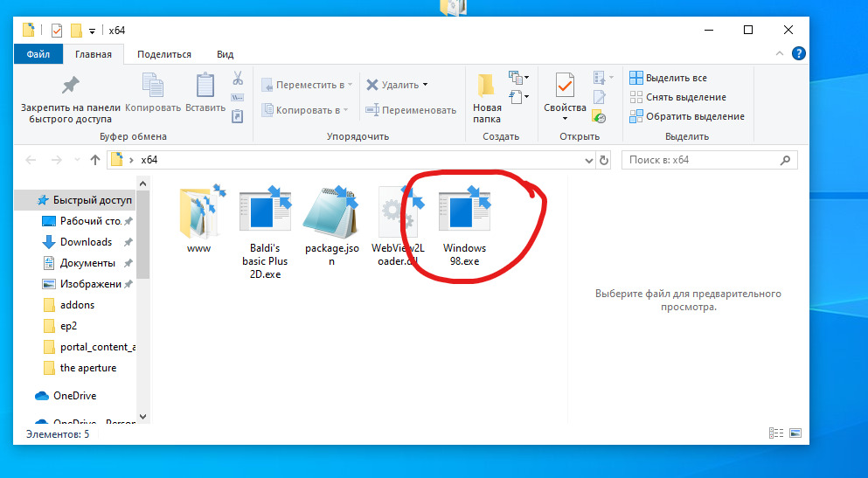This screenshot has height=478, width=868.
Task: Click the history ribbon icon
Action: (x=599, y=116)
